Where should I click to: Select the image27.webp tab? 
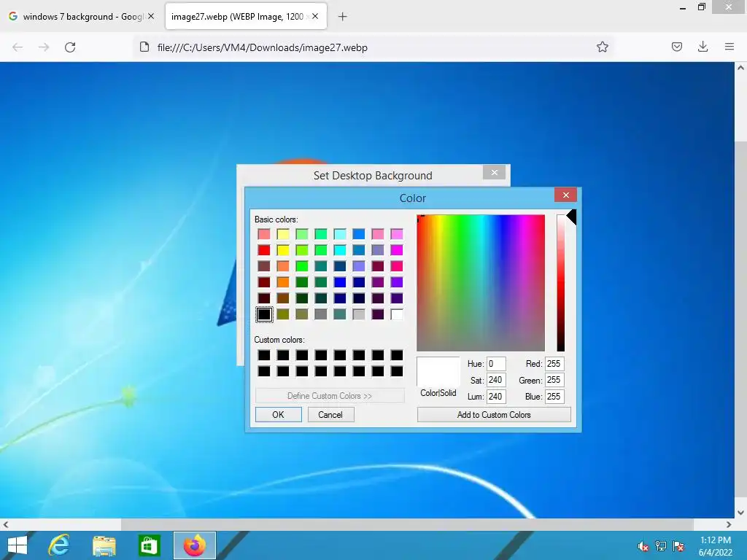246,17
